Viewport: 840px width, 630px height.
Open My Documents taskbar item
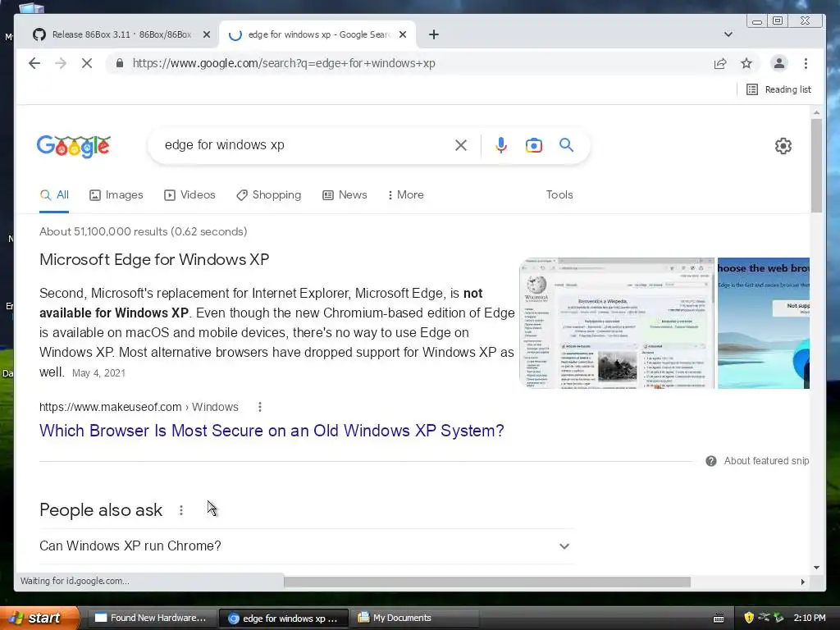coord(413,619)
